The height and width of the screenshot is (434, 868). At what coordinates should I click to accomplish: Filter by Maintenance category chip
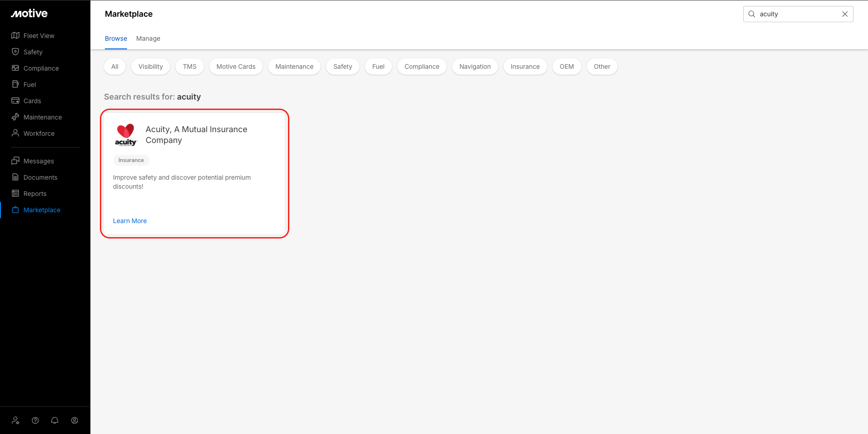[294, 67]
